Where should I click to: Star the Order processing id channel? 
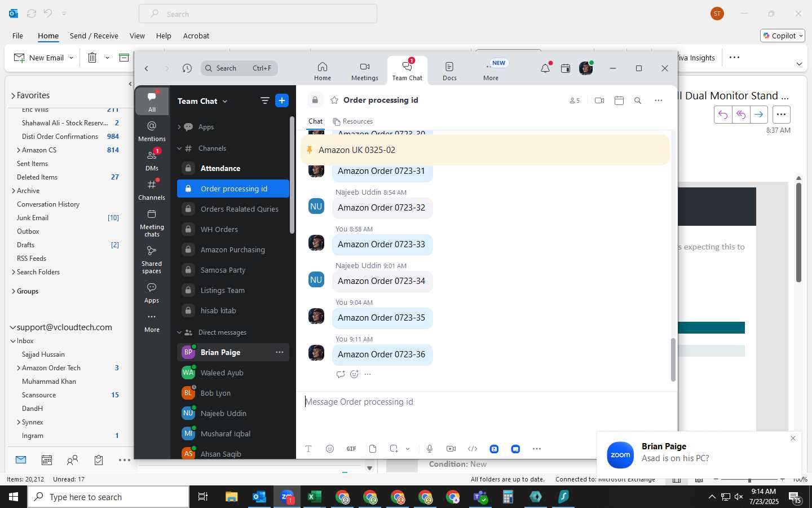tap(334, 100)
